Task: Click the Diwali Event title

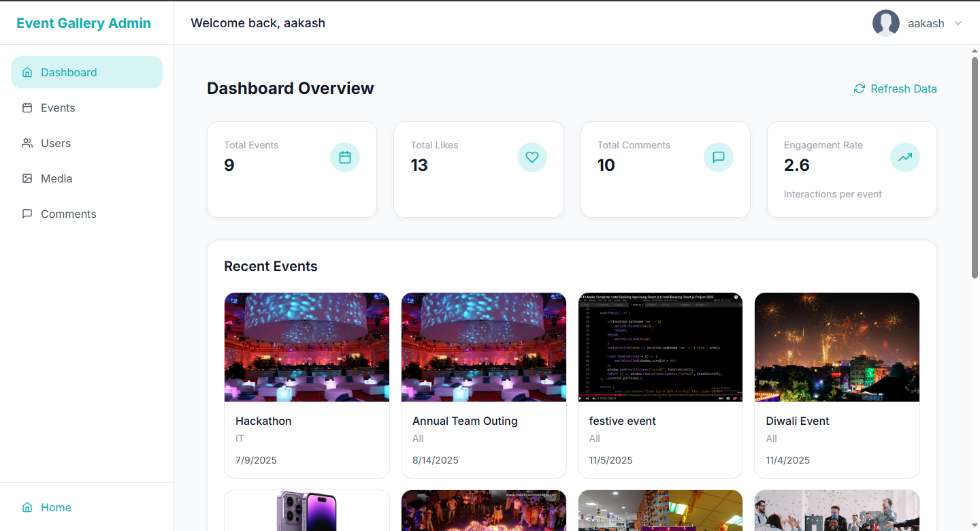Action: [x=797, y=421]
